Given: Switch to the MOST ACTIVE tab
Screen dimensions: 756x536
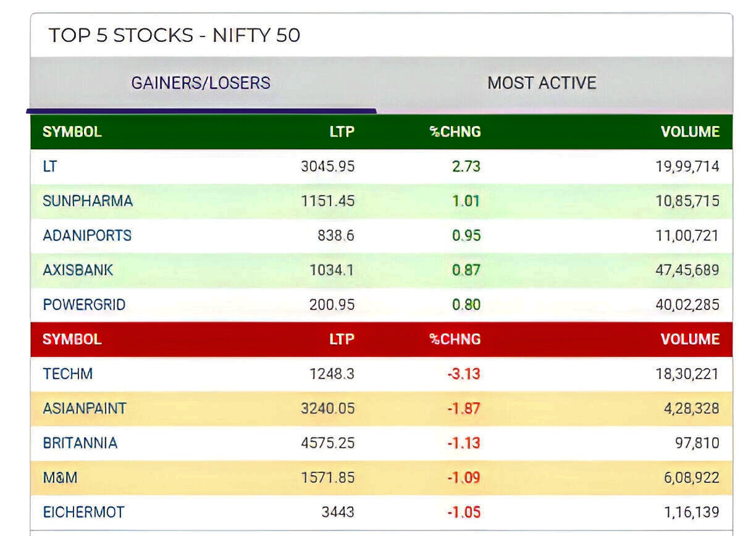Looking at the screenshot, I should pos(542,82).
